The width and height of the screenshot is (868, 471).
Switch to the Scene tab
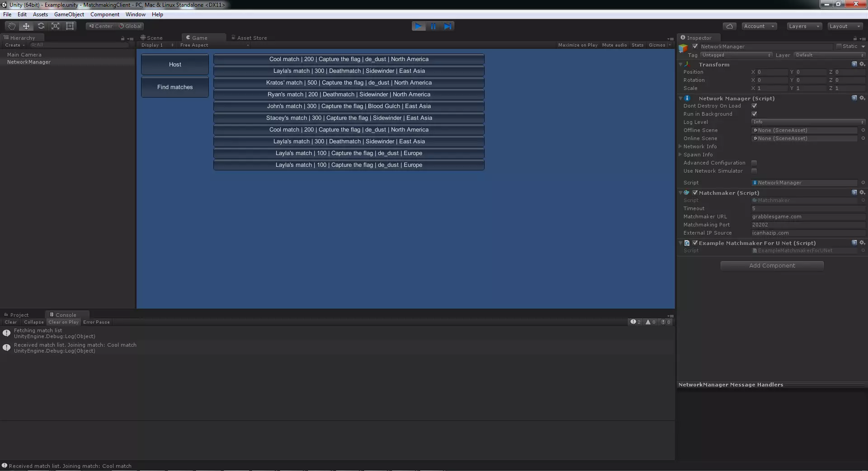pyautogui.click(x=151, y=38)
